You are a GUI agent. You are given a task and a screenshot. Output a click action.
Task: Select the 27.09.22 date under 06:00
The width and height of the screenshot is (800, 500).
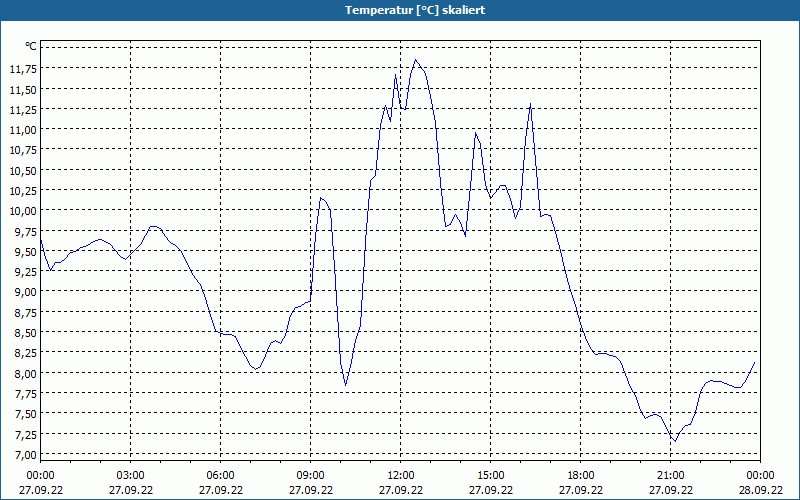pos(220,490)
